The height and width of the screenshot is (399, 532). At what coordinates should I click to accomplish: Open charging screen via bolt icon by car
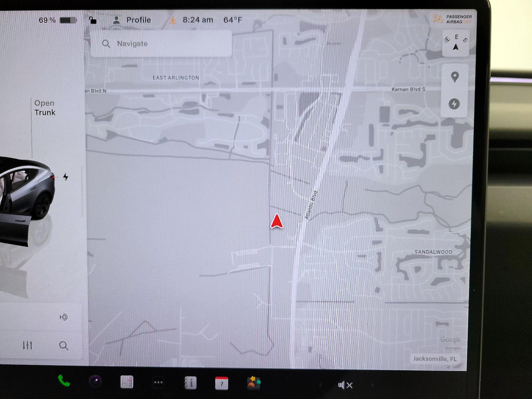[66, 177]
